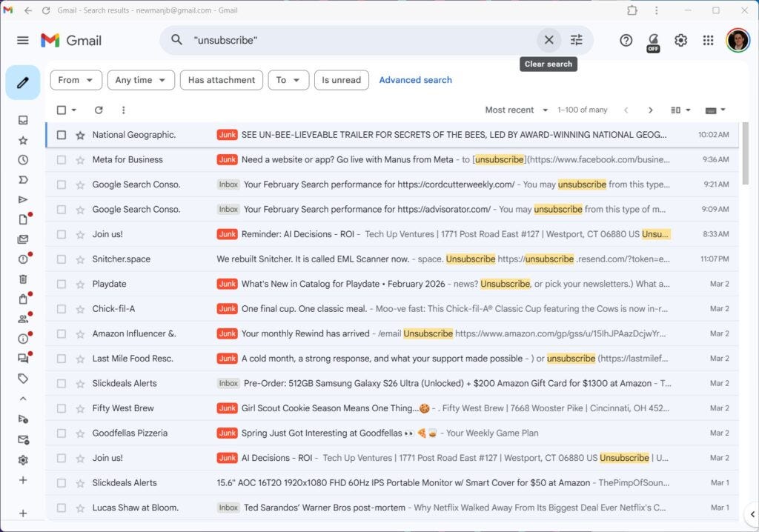Apply the Is unread filter chip
This screenshot has height=532, width=759.
341,80
